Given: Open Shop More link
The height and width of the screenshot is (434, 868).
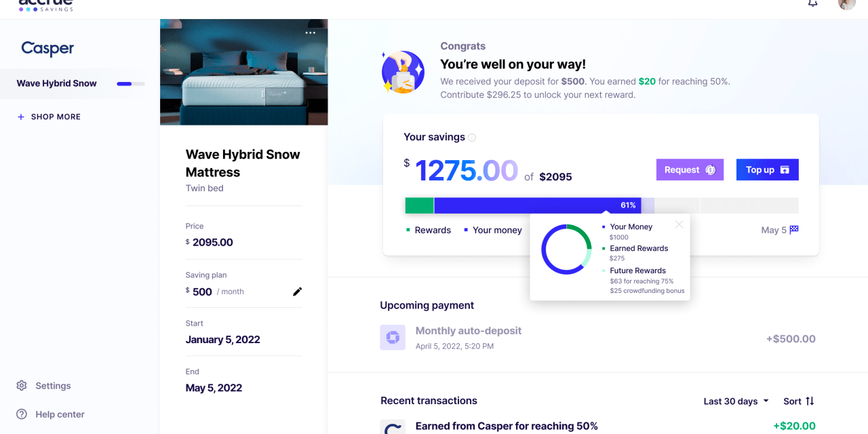Looking at the screenshot, I should coord(49,117).
